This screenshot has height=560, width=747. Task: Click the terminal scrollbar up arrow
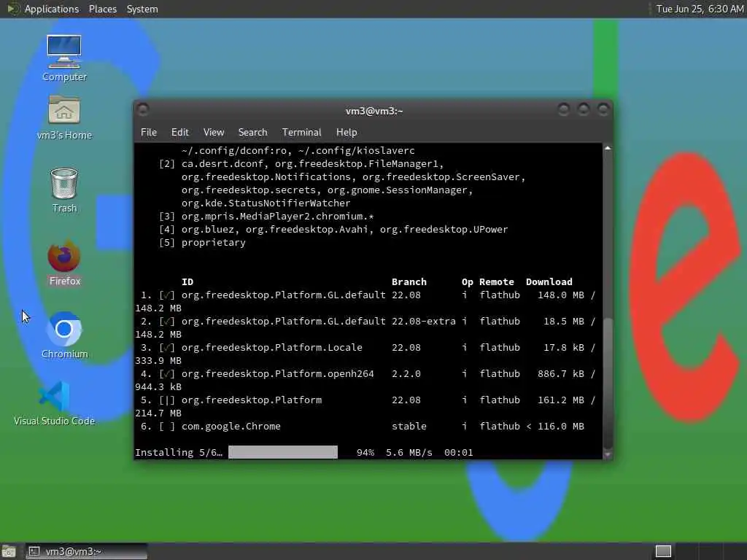tap(608, 148)
